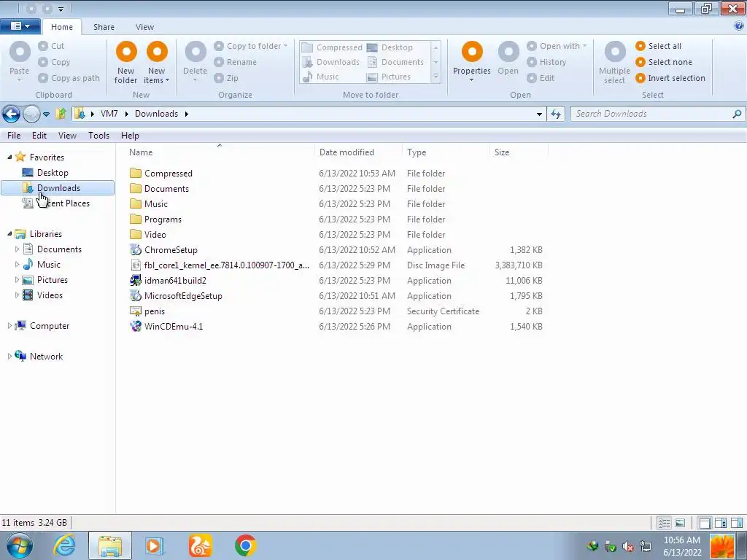Click the UC Browser taskbar icon

tap(200, 545)
